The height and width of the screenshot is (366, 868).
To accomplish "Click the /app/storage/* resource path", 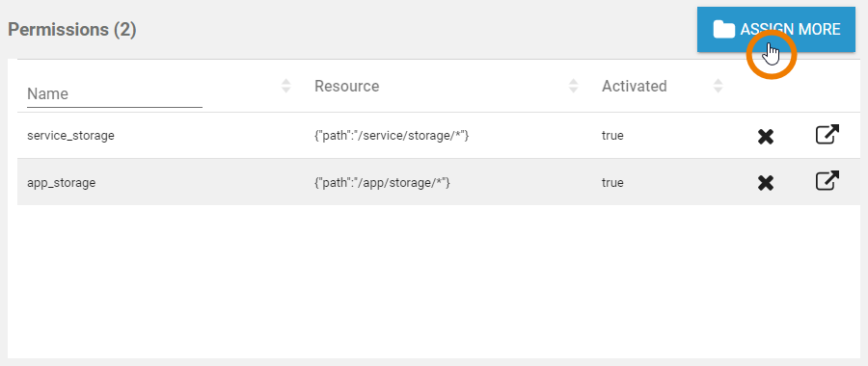I will point(383,183).
